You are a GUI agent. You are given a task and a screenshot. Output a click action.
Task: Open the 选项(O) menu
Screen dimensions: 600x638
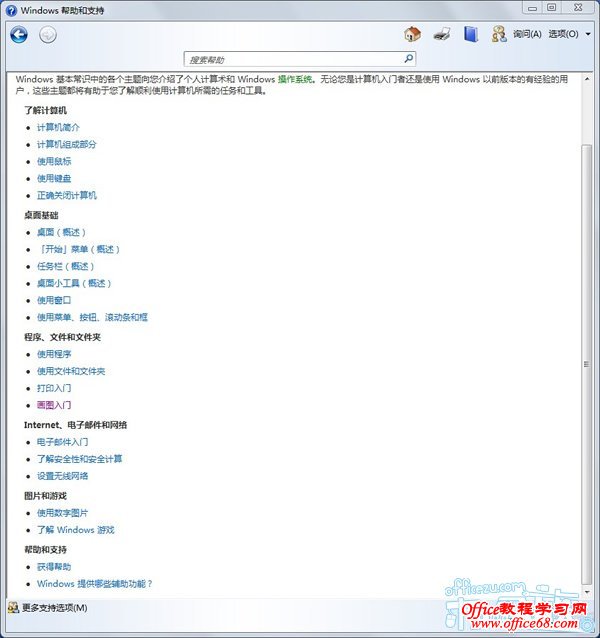point(563,34)
